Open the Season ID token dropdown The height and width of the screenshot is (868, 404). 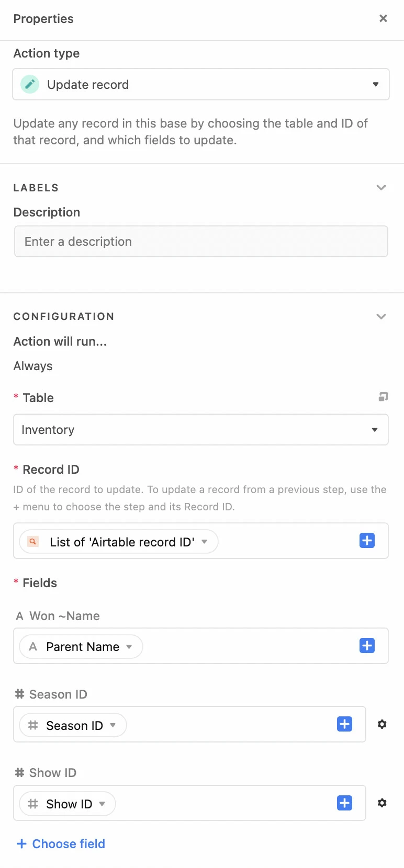[113, 725]
